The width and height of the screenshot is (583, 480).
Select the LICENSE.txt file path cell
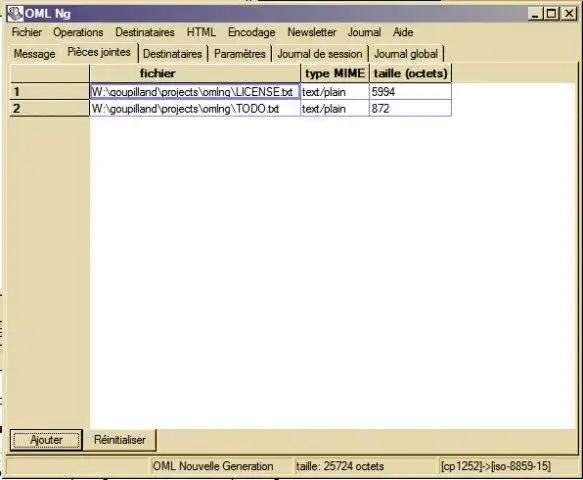(195, 92)
